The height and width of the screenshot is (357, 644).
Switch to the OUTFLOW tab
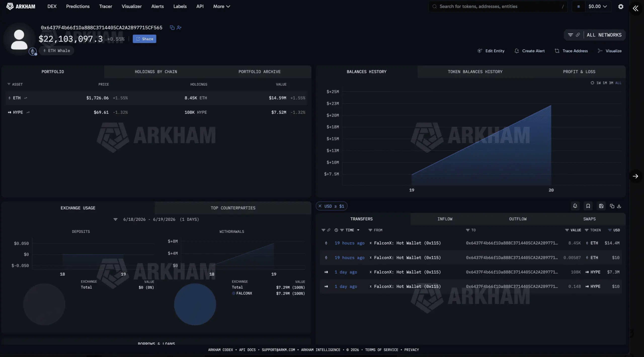tap(518, 219)
